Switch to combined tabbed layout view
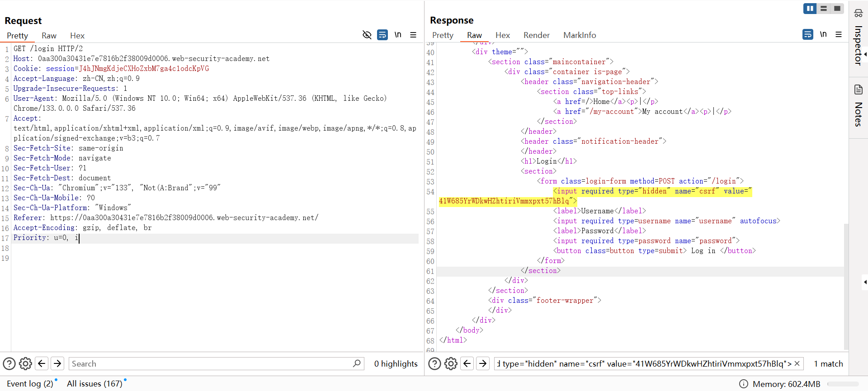Screen dimensions: 868x391 point(837,9)
